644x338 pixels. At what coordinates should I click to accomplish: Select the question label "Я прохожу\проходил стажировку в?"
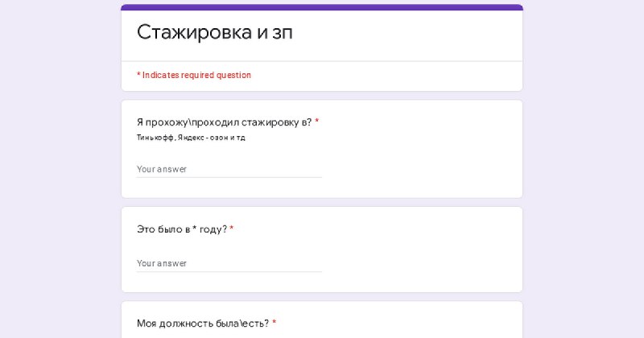click(x=225, y=122)
